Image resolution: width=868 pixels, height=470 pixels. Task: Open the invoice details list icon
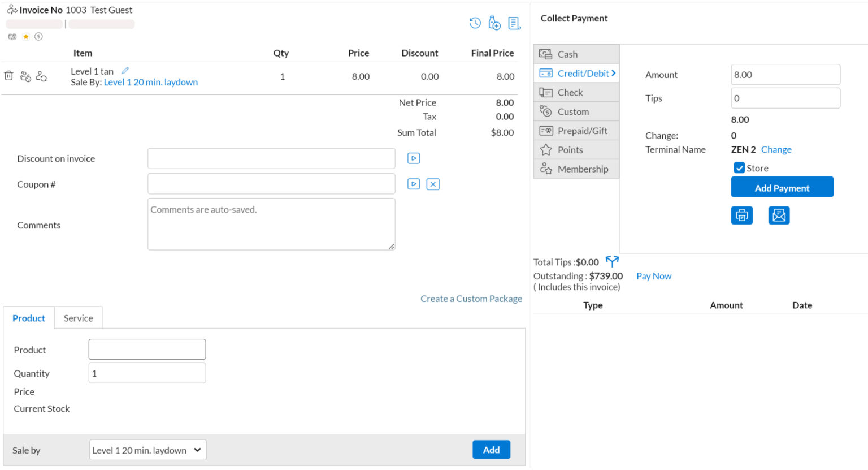click(x=514, y=23)
